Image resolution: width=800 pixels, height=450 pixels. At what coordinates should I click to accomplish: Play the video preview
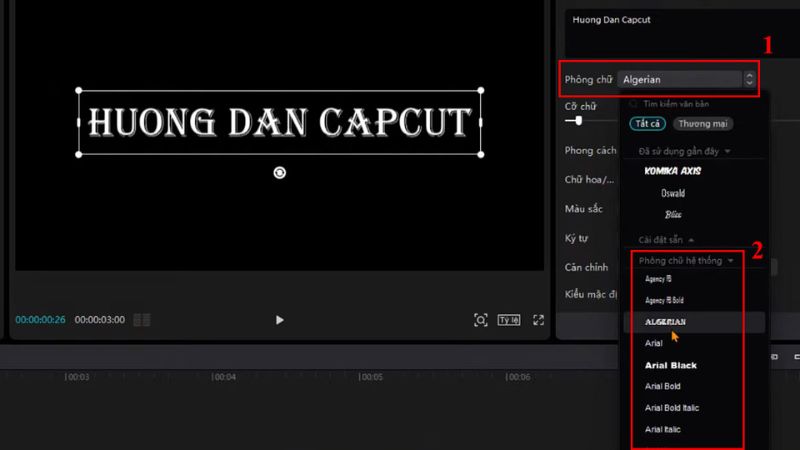[279, 320]
